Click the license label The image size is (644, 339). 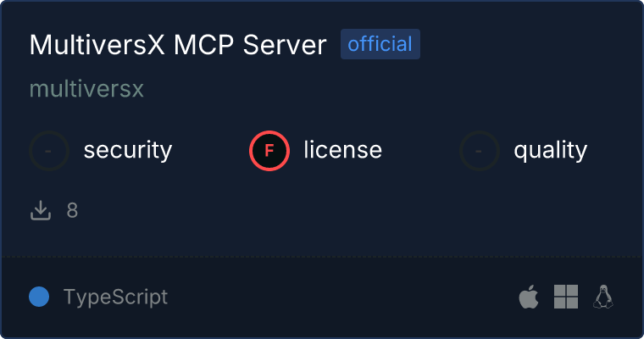(343, 149)
